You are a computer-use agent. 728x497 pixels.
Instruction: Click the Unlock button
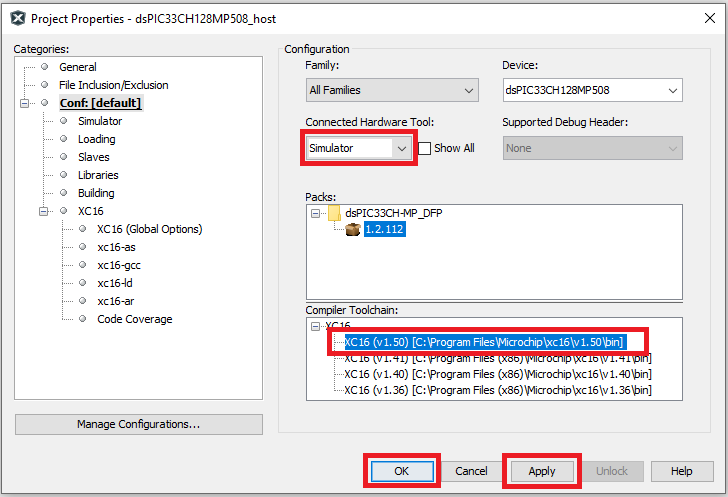tap(612, 471)
